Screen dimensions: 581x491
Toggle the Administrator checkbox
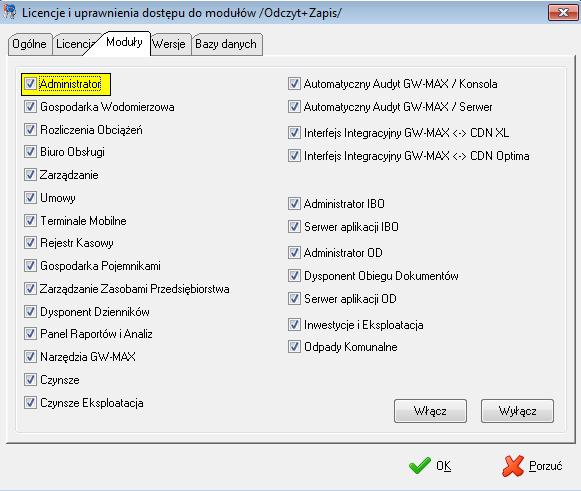[x=30, y=84]
